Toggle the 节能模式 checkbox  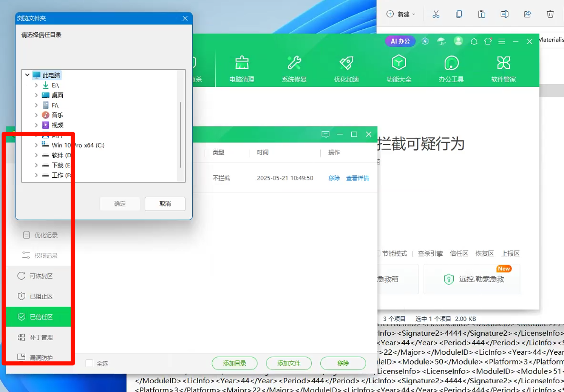pos(379,254)
